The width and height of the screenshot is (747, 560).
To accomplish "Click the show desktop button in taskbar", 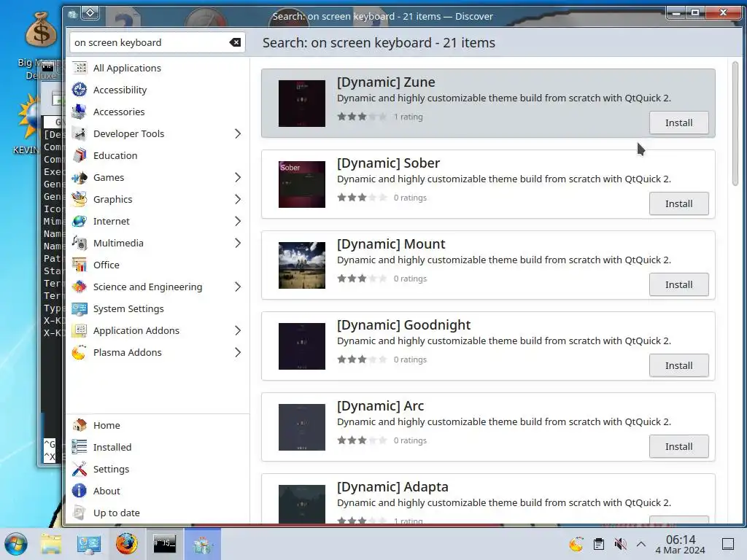I will click(x=727, y=544).
